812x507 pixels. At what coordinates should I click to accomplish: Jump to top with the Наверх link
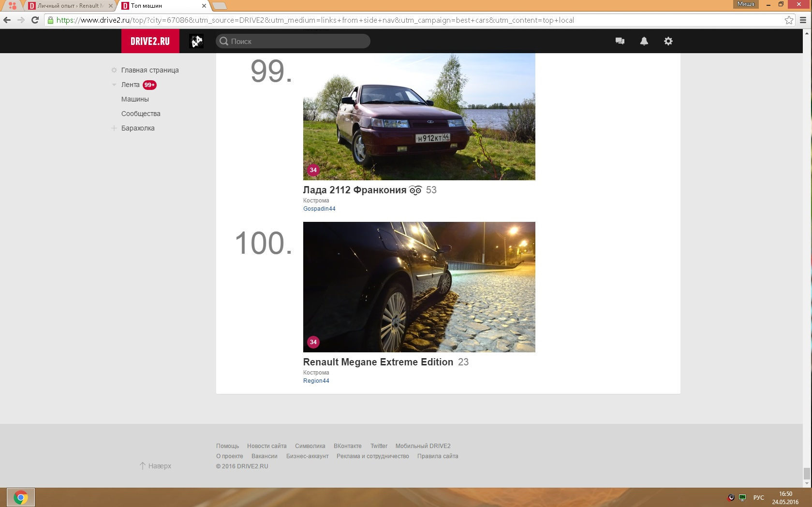coord(155,466)
